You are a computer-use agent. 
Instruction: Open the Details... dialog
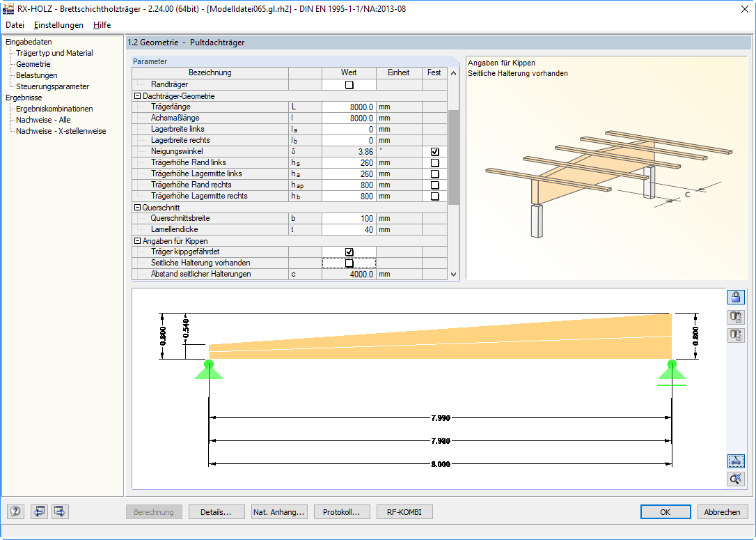216,512
